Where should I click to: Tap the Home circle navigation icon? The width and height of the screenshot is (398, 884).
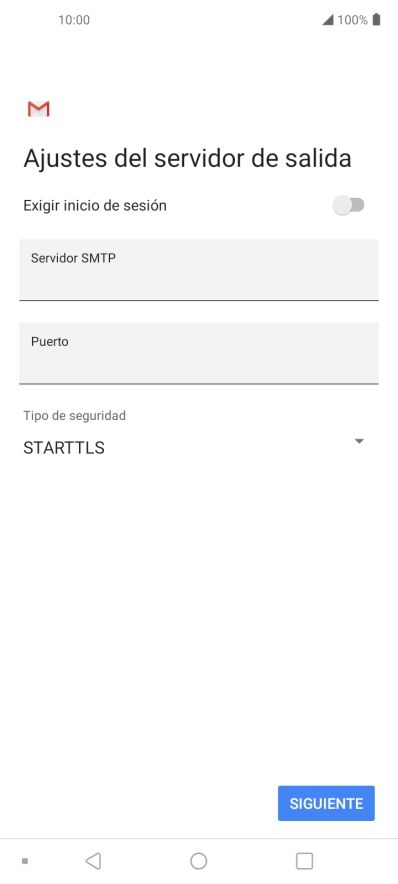coord(198,861)
